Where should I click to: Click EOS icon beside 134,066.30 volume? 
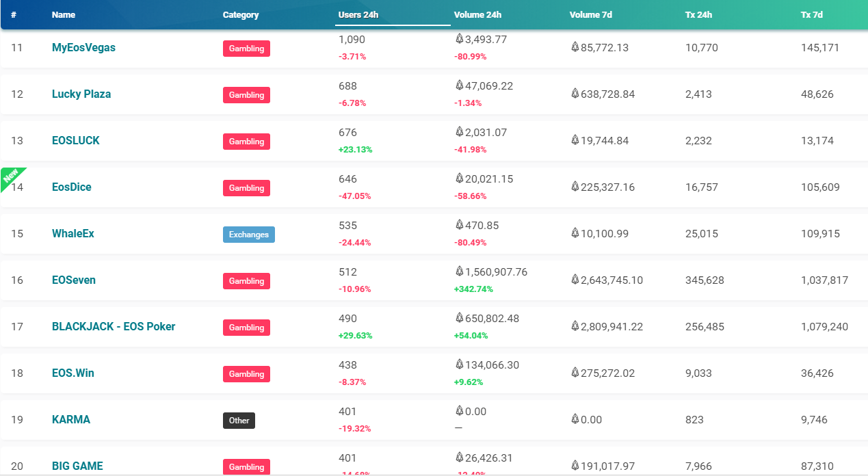[459, 365]
